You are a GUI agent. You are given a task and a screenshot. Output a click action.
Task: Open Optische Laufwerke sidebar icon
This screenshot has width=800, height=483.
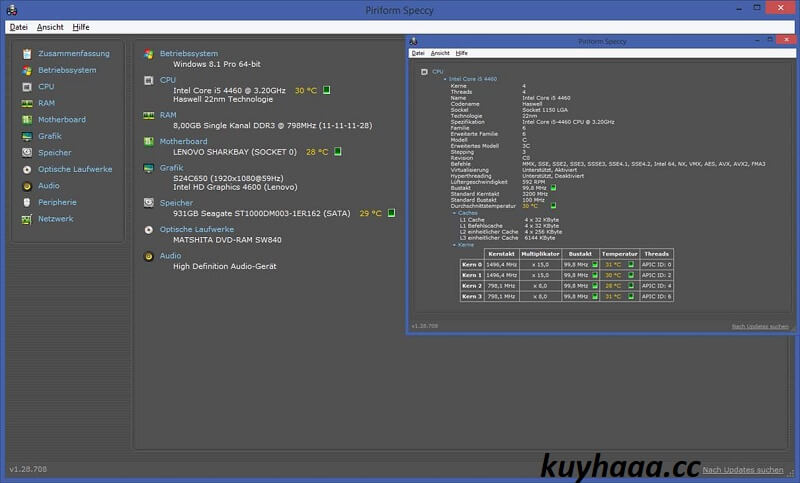point(27,169)
